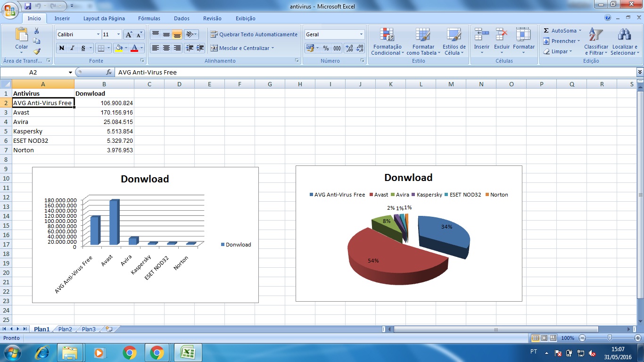Click Inserir cells button
Screen dimensions: 644x362
point(482,41)
